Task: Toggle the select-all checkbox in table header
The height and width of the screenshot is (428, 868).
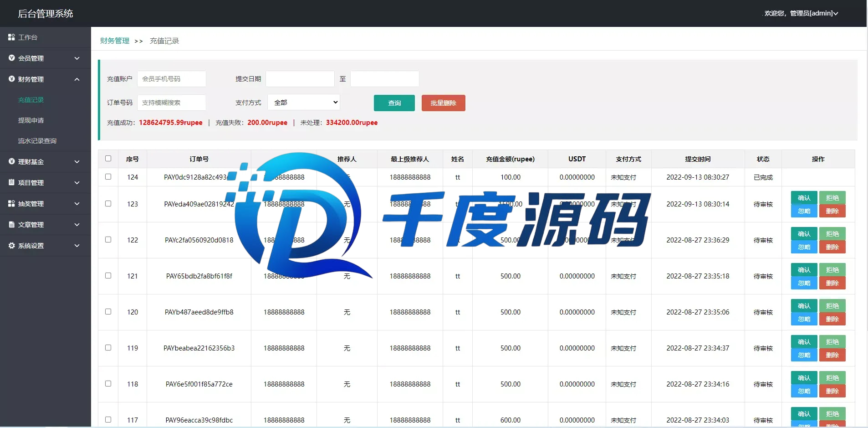Action: (108, 159)
